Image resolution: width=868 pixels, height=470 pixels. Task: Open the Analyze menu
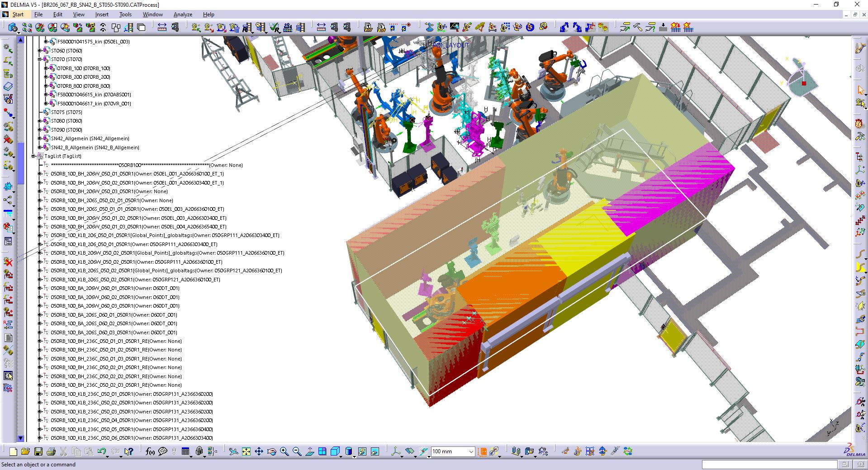(x=183, y=14)
